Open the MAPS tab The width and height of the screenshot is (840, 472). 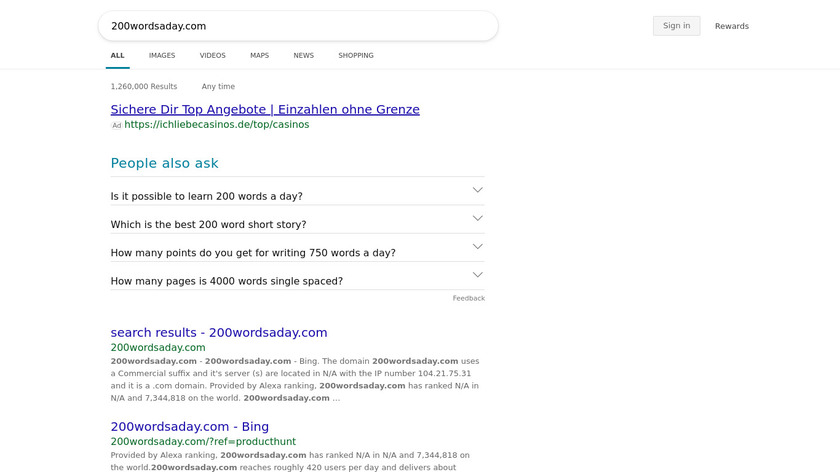click(x=259, y=56)
